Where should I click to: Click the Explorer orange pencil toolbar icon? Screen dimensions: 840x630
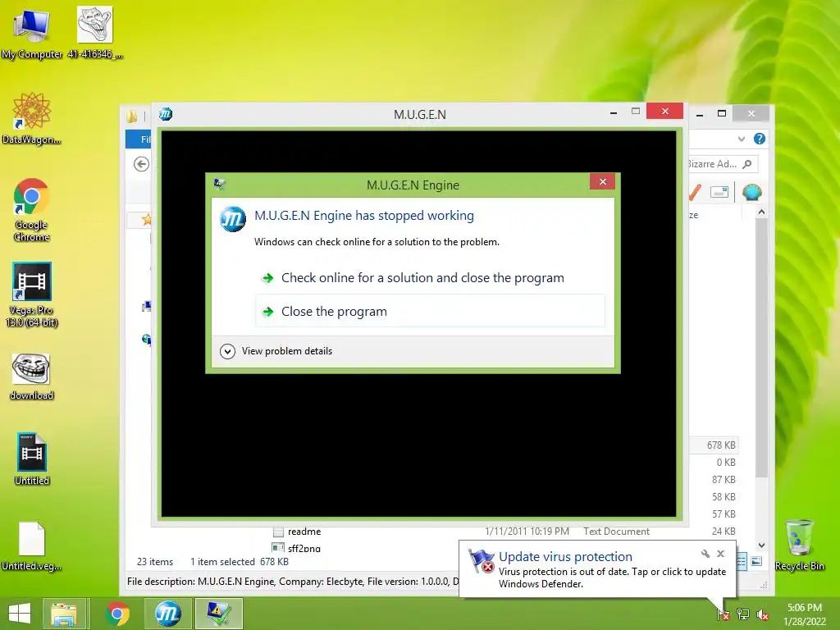(x=695, y=192)
